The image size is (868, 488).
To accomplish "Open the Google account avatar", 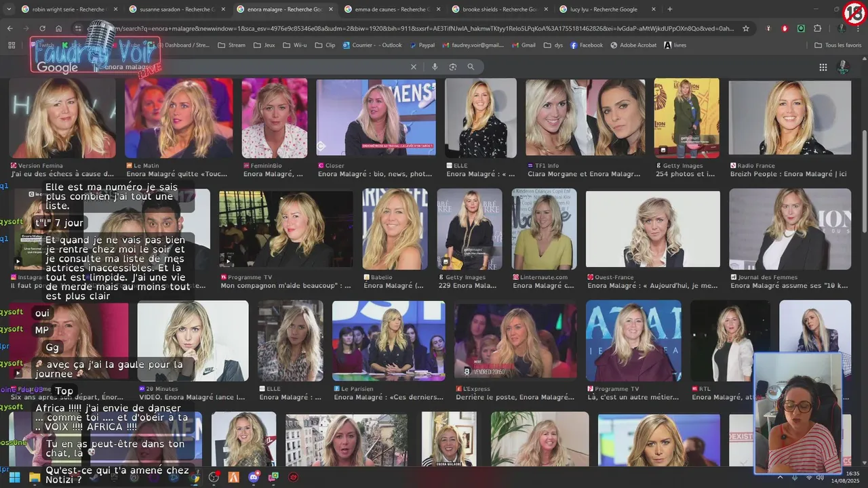I will 843,67.
